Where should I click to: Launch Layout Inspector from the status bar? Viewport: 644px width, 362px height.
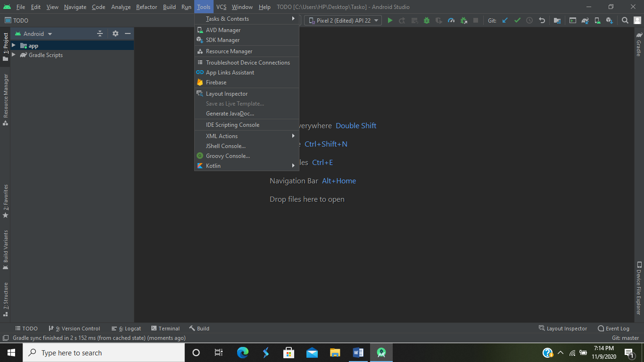563,328
